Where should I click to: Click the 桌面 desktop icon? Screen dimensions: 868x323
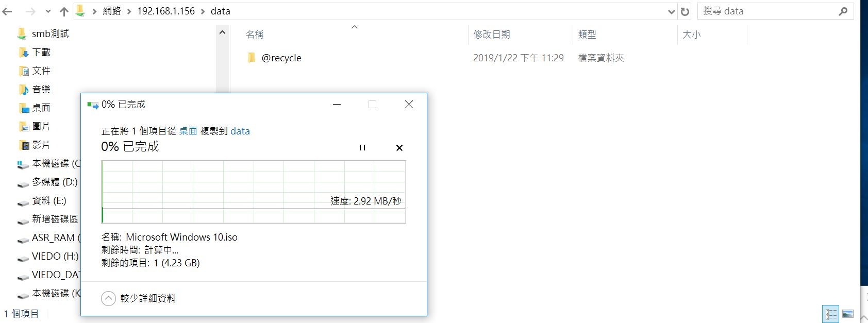24,108
